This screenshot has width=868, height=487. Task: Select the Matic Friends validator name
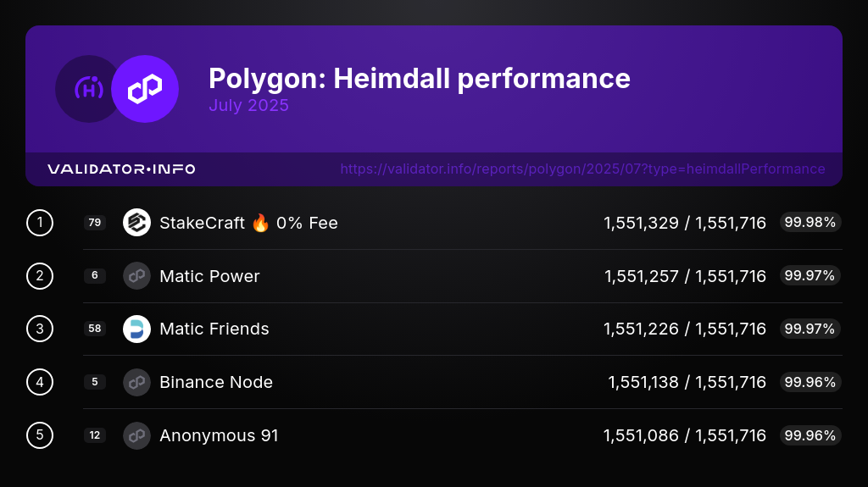214,329
